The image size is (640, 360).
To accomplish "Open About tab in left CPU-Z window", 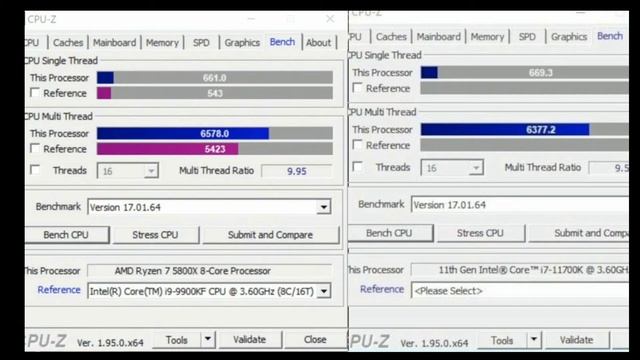I will tap(318, 42).
